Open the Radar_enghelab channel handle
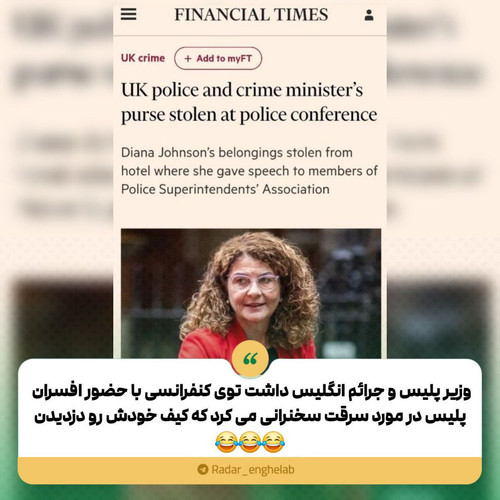500x500 pixels. (x=253, y=470)
